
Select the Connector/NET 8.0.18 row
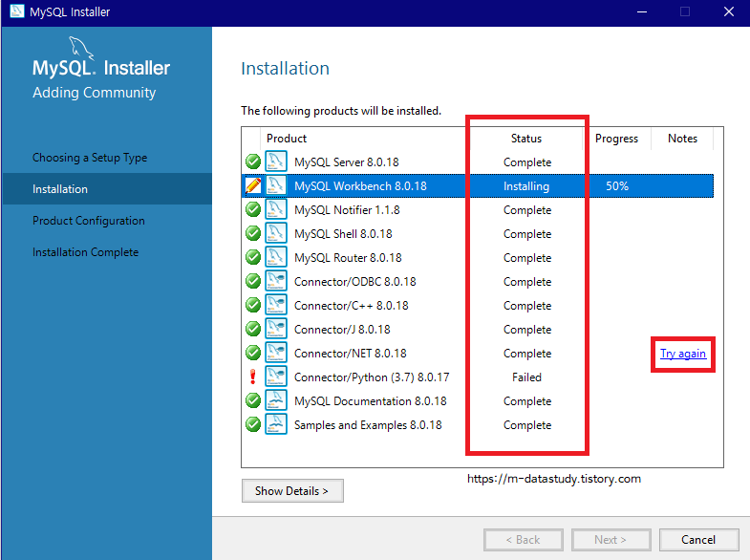pos(478,354)
